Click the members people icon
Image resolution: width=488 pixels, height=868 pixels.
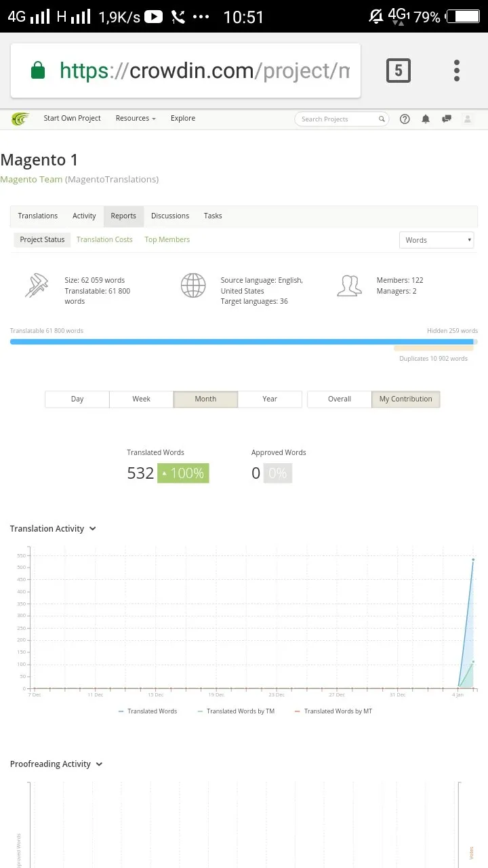click(349, 285)
